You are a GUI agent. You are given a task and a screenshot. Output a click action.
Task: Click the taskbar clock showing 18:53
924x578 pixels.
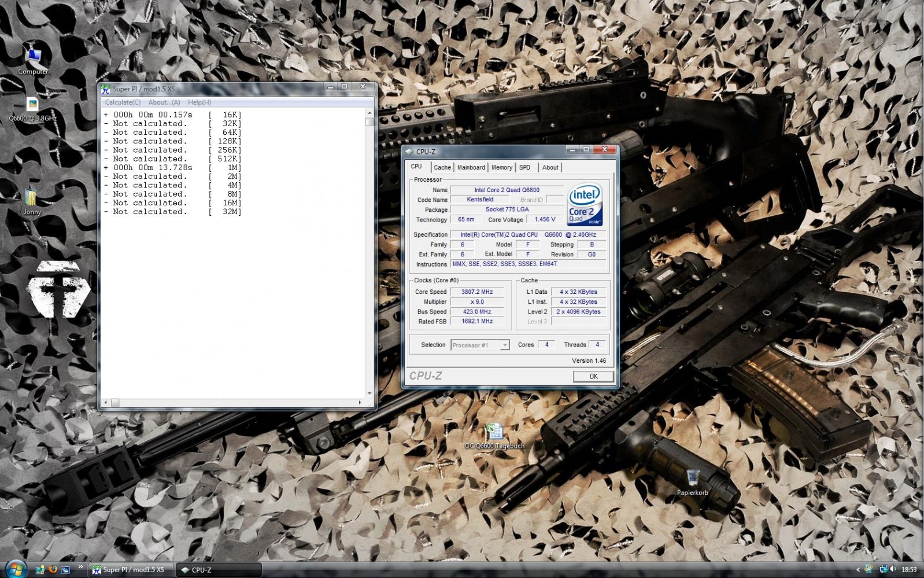(x=909, y=570)
